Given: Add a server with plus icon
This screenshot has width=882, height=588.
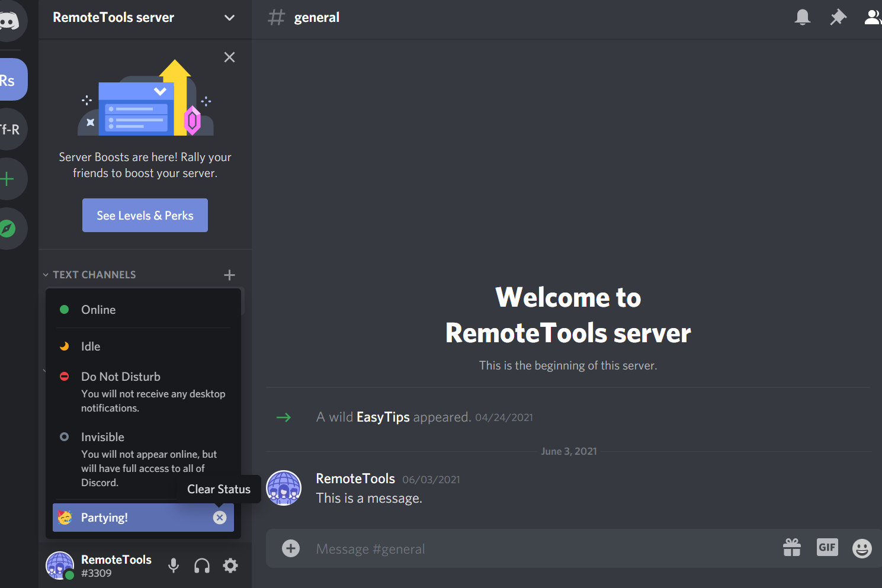Looking at the screenshot, I should [8, 179].
